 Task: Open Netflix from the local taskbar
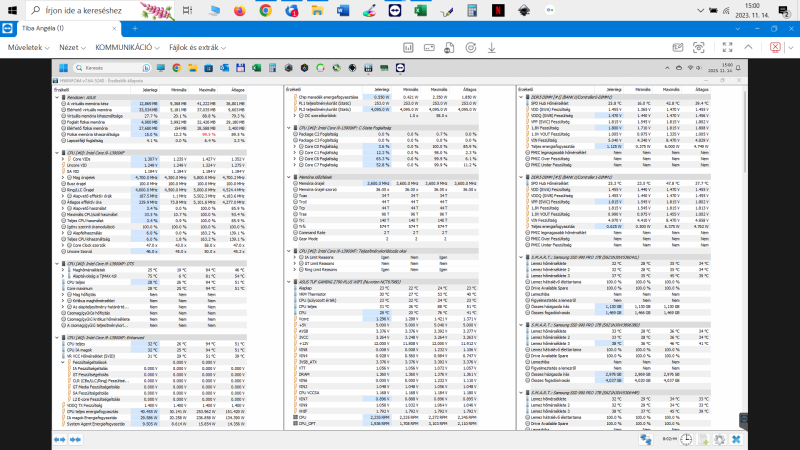pyautogui.click(x=498, y=10)
